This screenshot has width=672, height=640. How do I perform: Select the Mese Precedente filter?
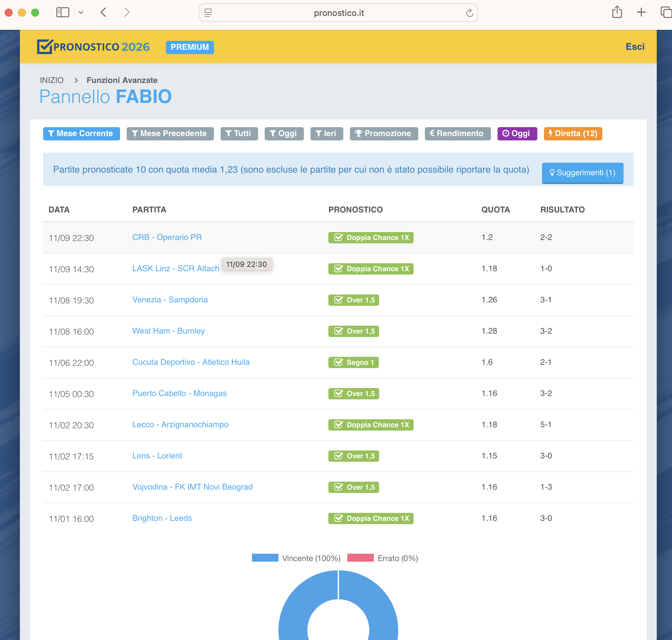(x=170, y=133)
